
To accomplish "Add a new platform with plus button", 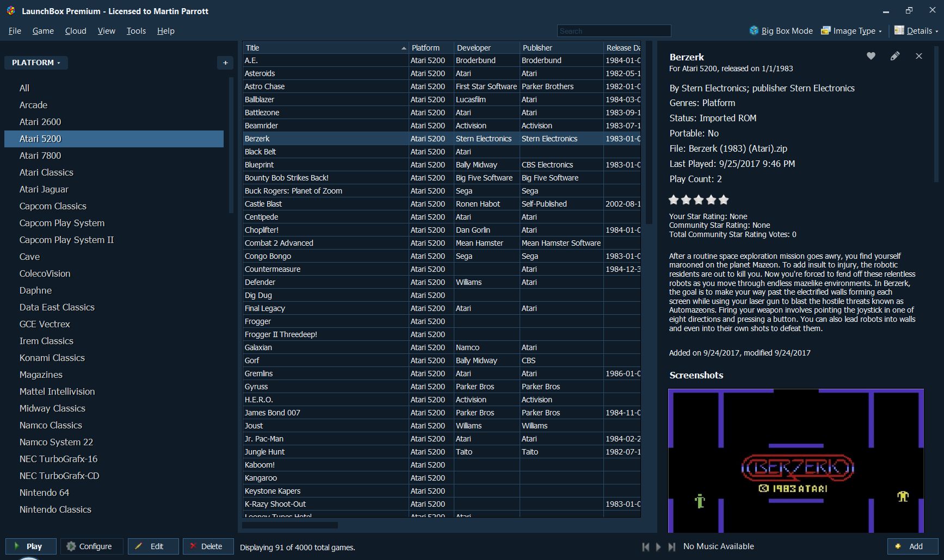I will (x=225, y=63).
